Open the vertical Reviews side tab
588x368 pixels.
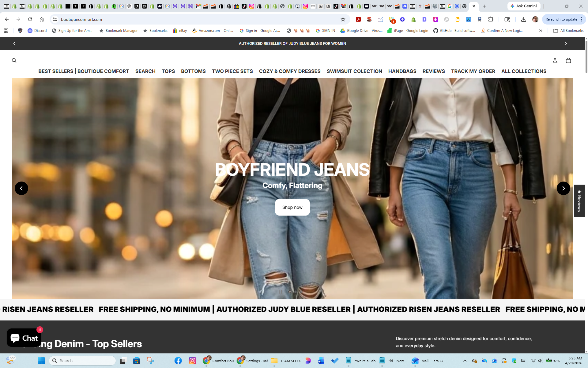579,201
